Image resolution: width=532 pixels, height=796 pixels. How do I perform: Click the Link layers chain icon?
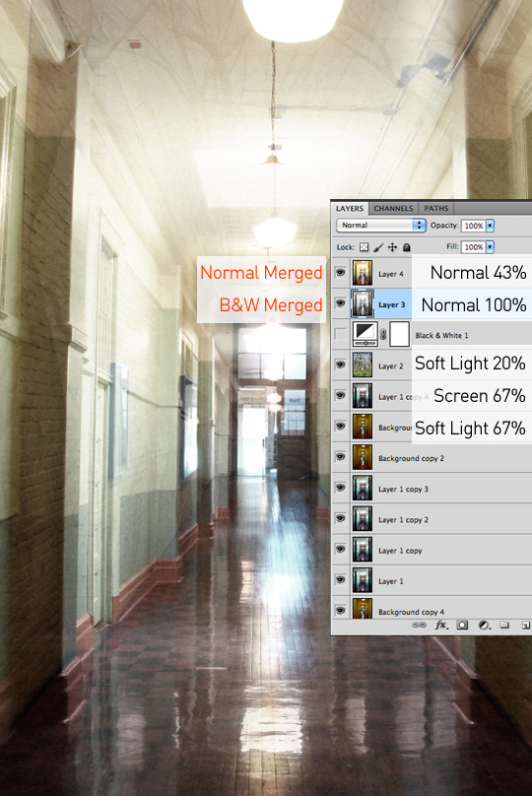coord(419,625)
